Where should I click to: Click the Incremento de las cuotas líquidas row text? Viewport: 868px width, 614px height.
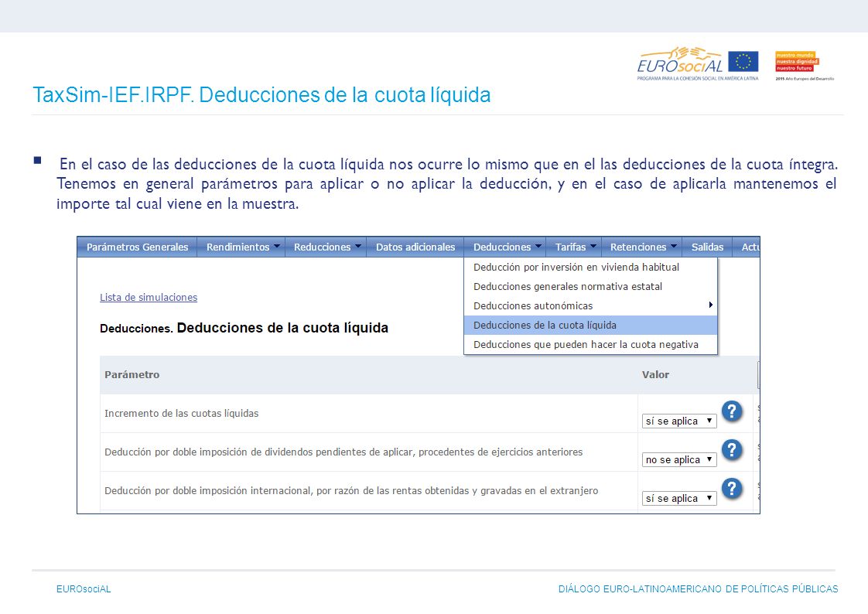click(182, 414)
